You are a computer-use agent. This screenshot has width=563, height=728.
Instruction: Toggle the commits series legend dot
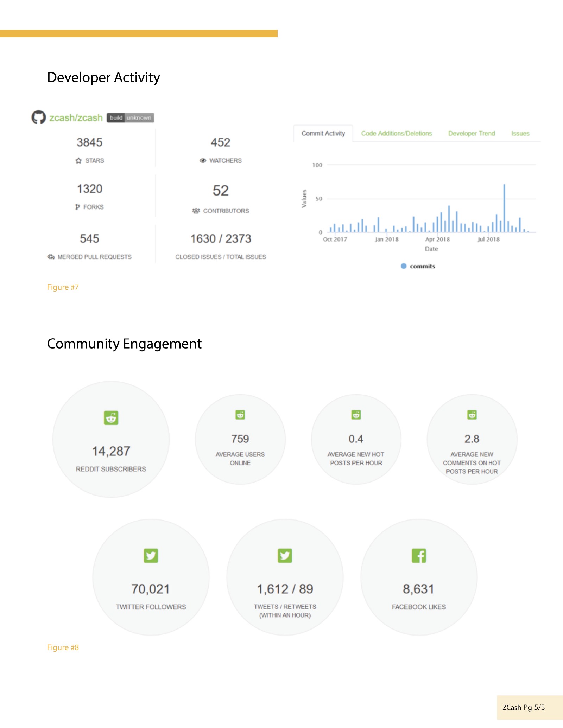(x=404, y=266)
